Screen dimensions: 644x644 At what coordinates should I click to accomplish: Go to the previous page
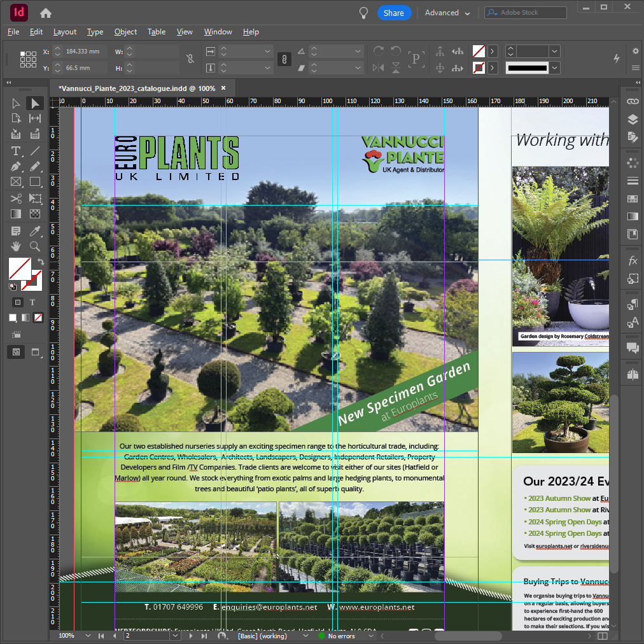115,636
